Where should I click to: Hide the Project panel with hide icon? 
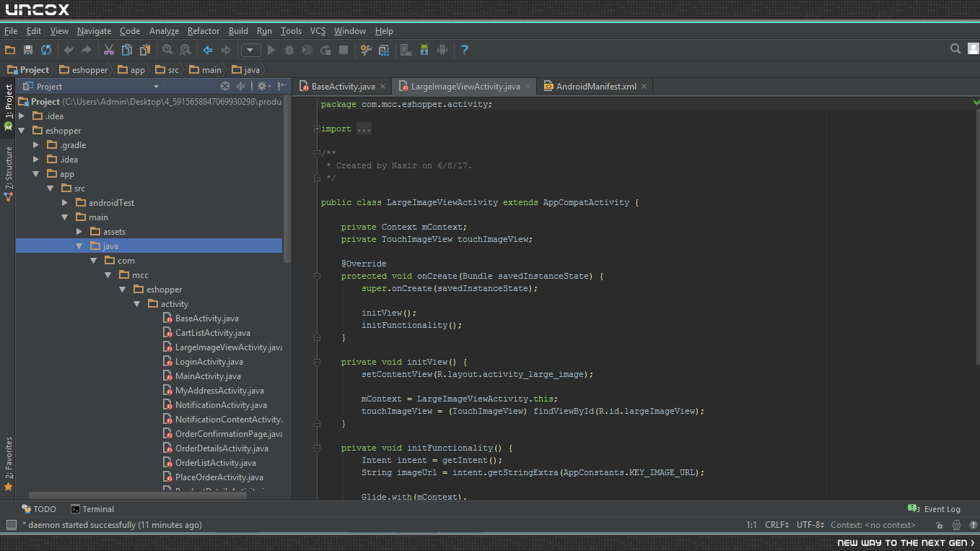282,86
